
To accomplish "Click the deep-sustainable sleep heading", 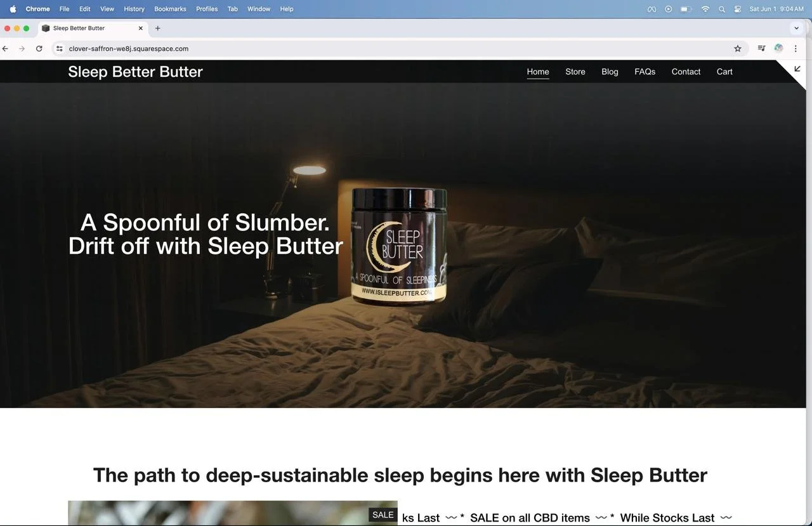I will click(x=400, y=475).
